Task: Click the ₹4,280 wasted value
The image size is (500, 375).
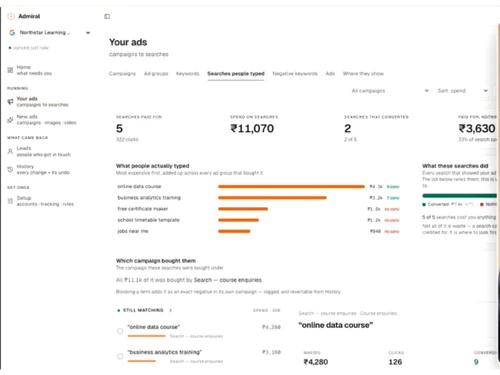Action: click(x=316, y=362)
